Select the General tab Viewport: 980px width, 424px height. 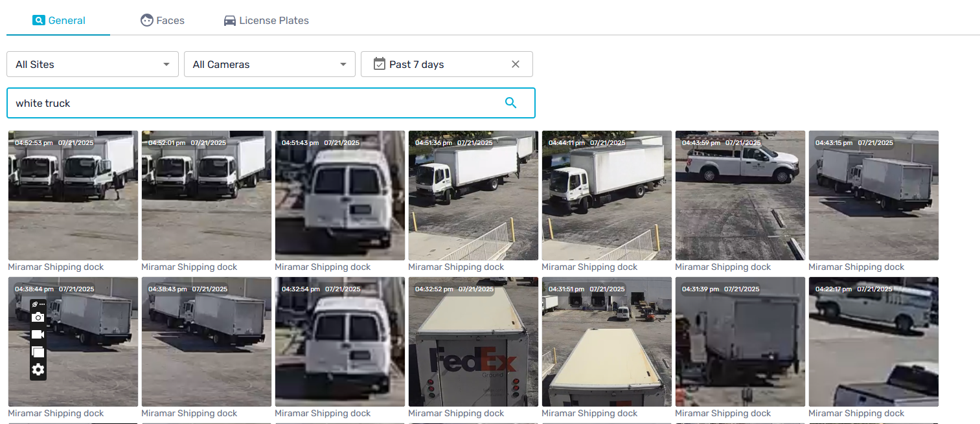pyautogui.click(x=59, y=21)
